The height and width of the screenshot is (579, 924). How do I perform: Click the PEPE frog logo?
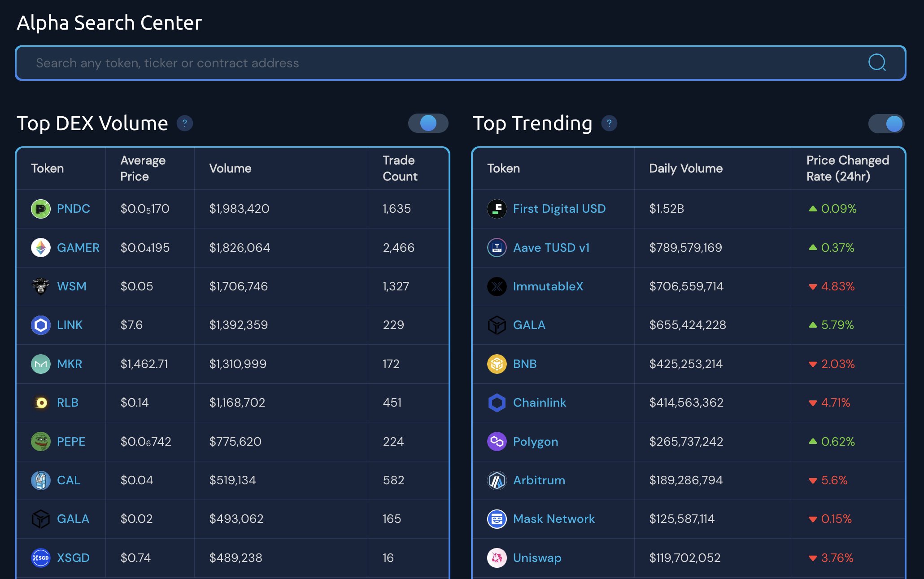(40, 442)
